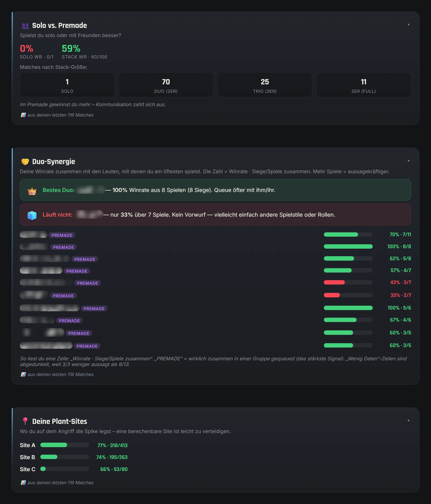Click PREMADE badge in the 57% · 4/7 row
The height and width of the screenshot is (504, 431).
(77, 271)
